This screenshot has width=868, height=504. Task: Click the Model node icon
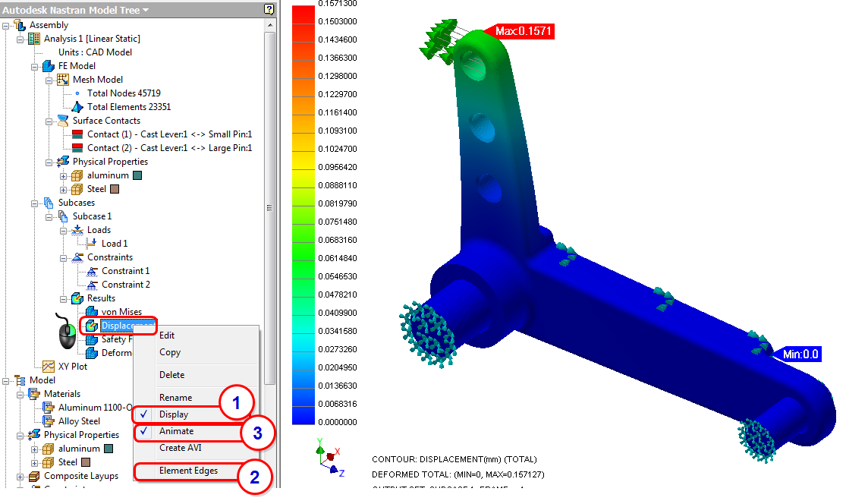click(x=20, y=380)
